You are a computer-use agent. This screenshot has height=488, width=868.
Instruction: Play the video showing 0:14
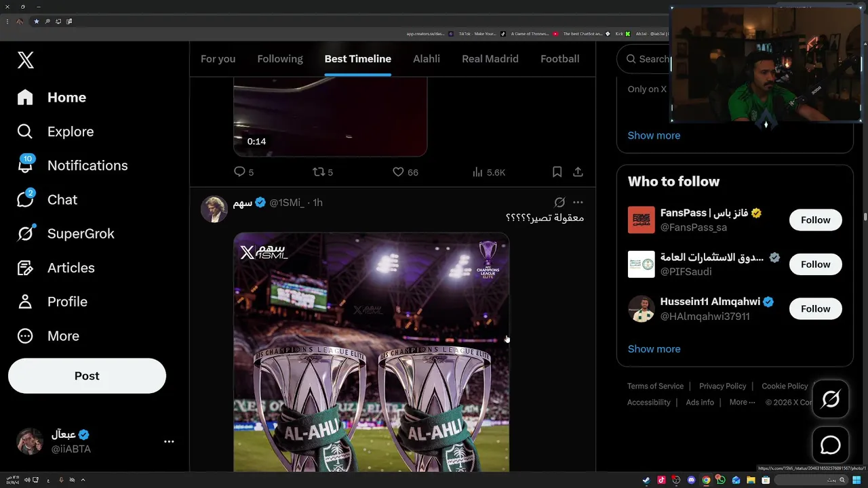click(x=330, y=117)
